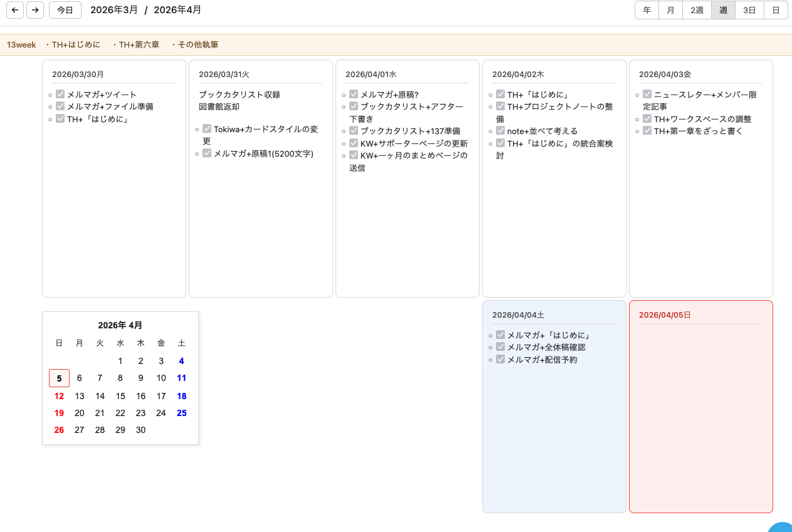Image resolution: width=792 pixels, height=532 pixels.
Task: Click ・TH+第六章 in the week banner
Action: click(x=135, y=44)
